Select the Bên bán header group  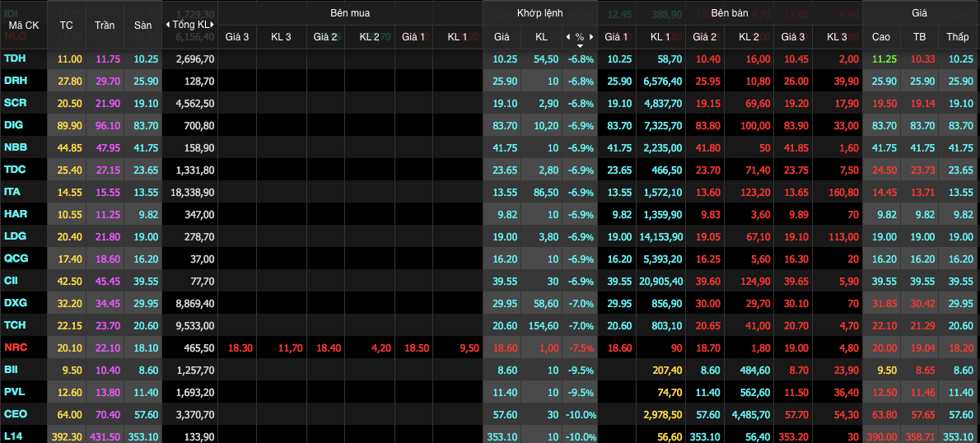727,14
